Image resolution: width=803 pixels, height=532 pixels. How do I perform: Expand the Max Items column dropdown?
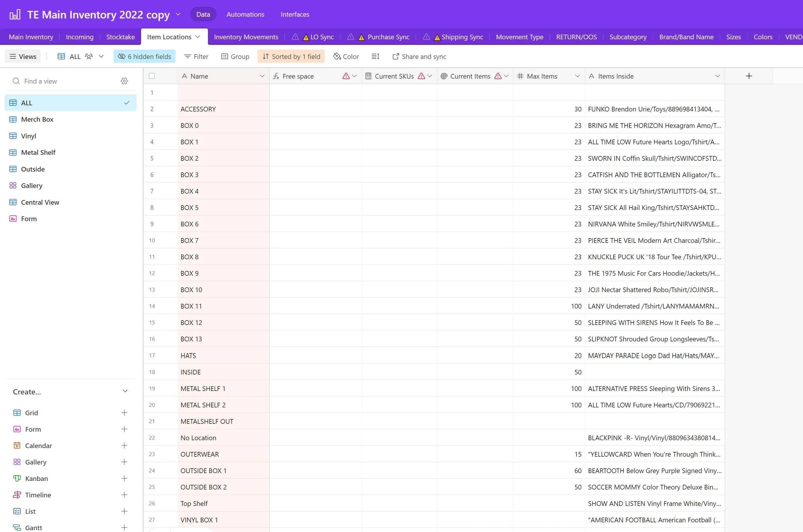coord(577,76)
